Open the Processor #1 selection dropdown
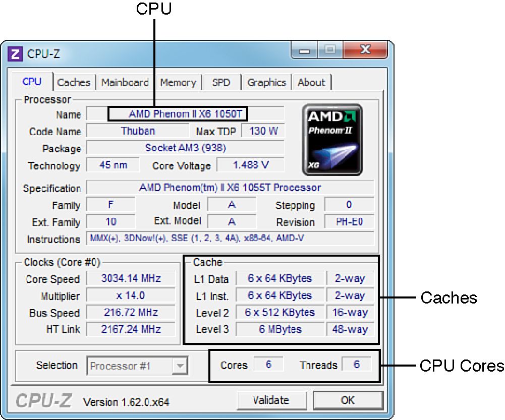Viewport: 505px width, 420px height. tap(180, 366)
